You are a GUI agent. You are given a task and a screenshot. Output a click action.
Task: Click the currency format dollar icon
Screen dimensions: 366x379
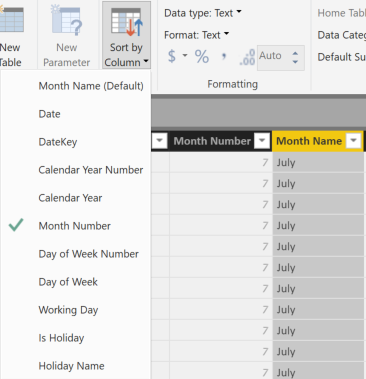(172, 56)
